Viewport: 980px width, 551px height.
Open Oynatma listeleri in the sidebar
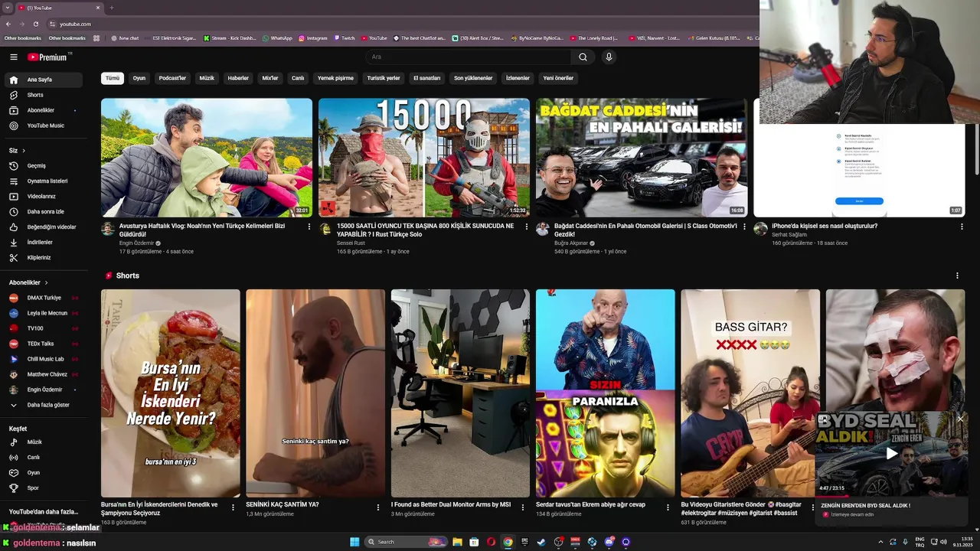pos(44,181)
